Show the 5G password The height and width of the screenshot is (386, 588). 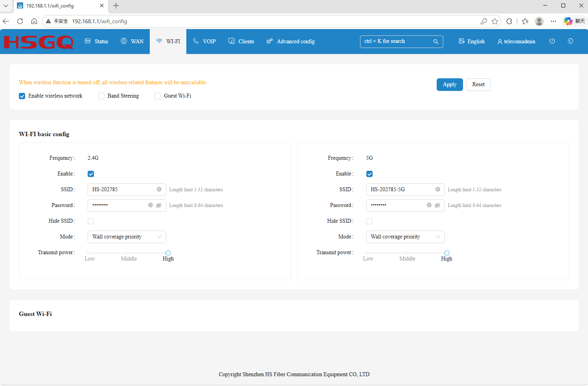pos(437,205)
